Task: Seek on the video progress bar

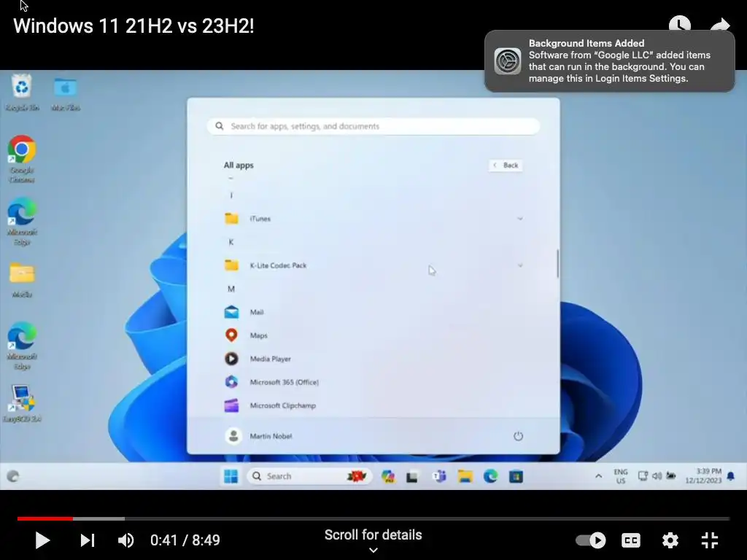Action: [x=373, y=518]
